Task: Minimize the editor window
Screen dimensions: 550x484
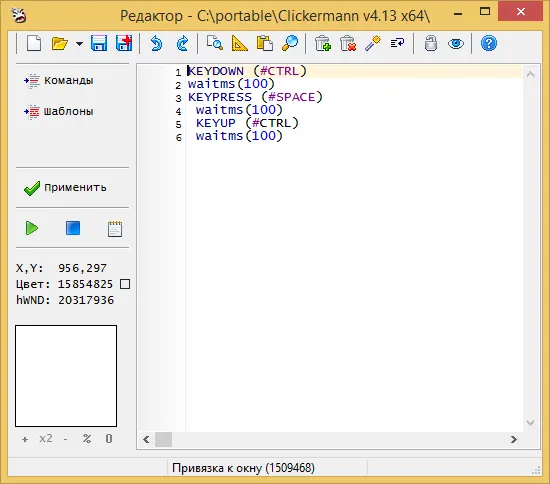Action: click(458, 14)
